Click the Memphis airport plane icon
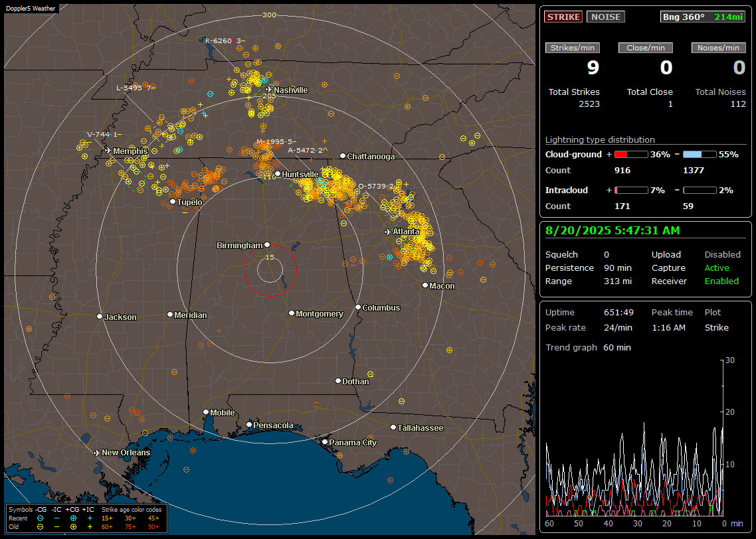Screen dimensions: 756x539 [x=108, y=151]
